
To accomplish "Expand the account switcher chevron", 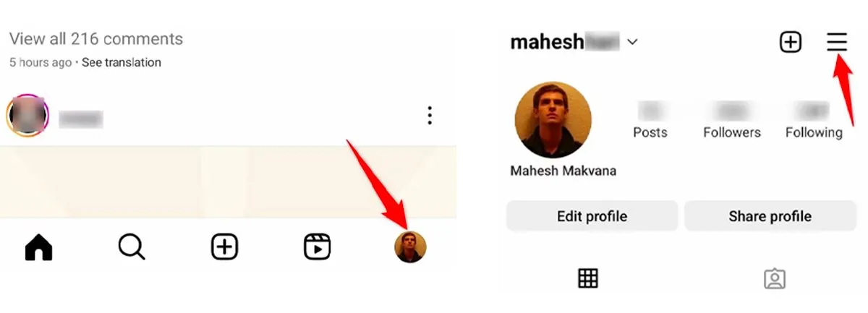I will coord(632,43).
